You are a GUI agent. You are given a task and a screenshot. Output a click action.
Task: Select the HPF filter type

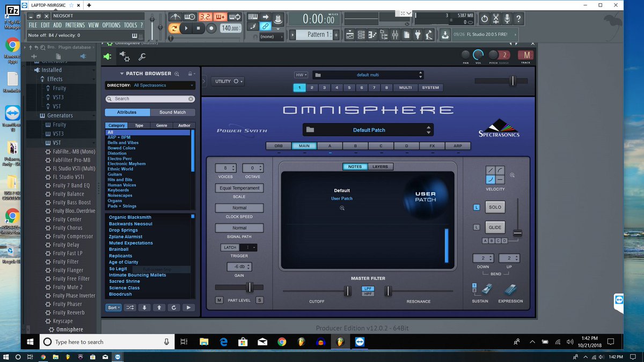(368, 294)
